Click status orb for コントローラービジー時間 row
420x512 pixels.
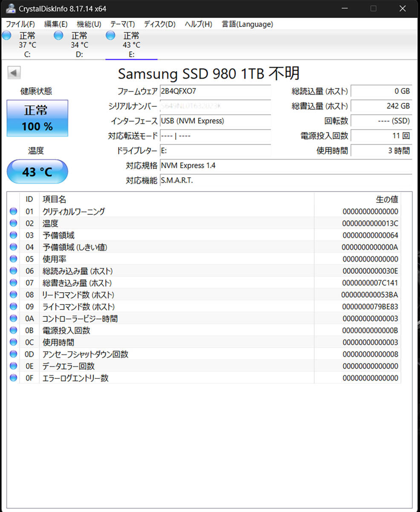point(13,319)
